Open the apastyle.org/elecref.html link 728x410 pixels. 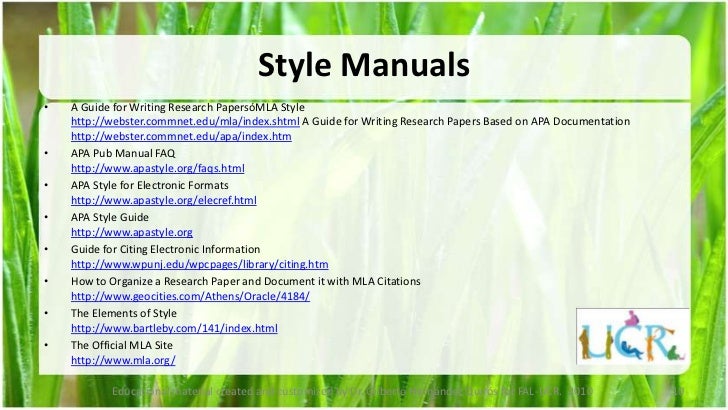click(163, 201)
